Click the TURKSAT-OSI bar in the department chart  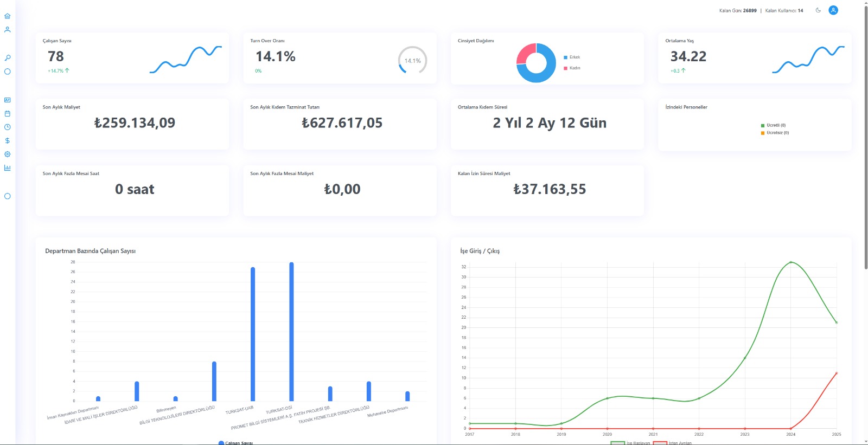291,332
